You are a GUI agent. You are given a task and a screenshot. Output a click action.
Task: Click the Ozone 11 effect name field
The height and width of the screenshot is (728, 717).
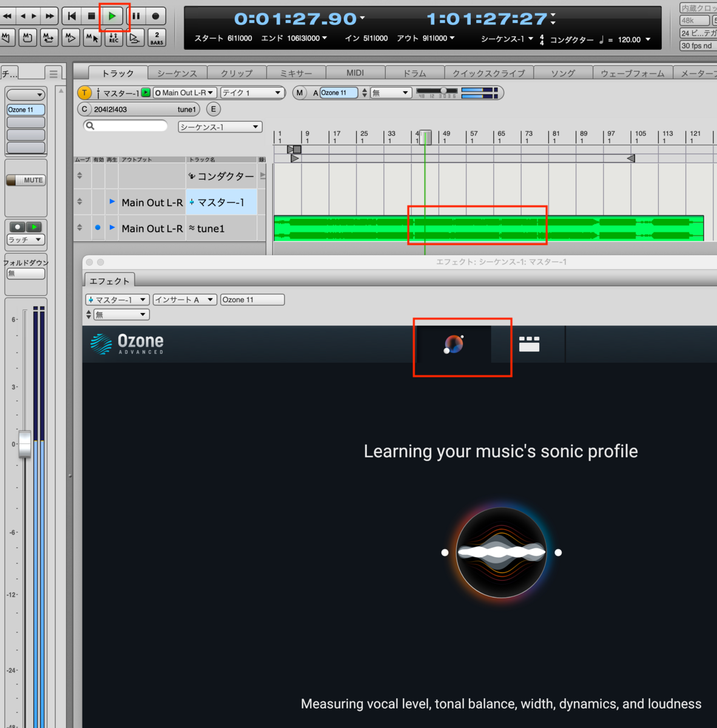click(x=252, y=300)
